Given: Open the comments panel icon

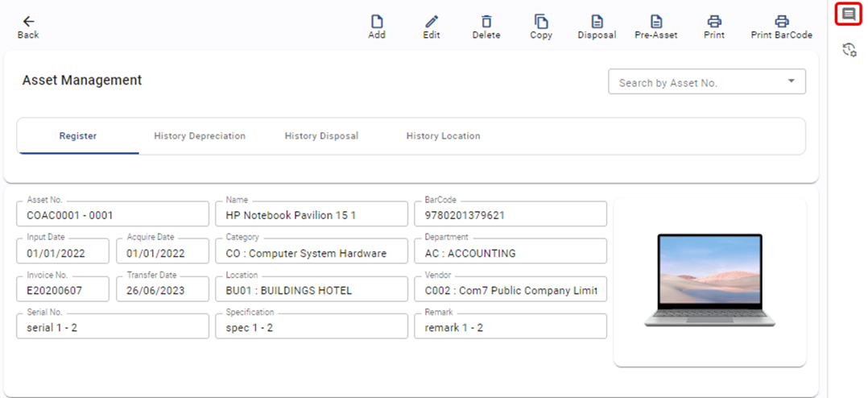Looking at the screenshot, I should coord(849,15).
